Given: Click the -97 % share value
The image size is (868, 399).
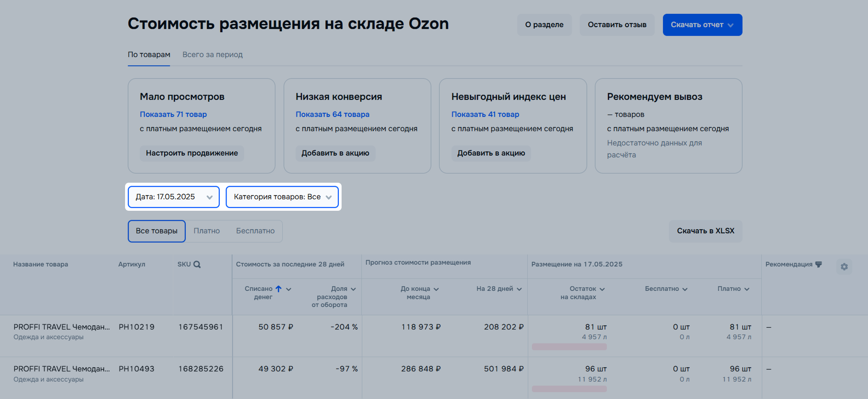Looking at the screenshot, I should pyautogui.click(x=347, y=369).
